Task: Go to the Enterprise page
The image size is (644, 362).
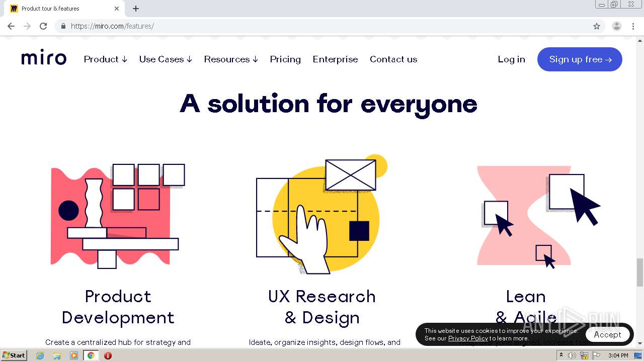Action: point(335,59)
